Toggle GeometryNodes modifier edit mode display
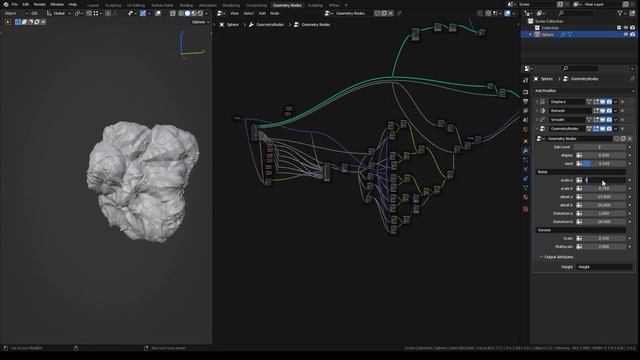The height and width of the screenshot is (360, 640). coord(596,129)
